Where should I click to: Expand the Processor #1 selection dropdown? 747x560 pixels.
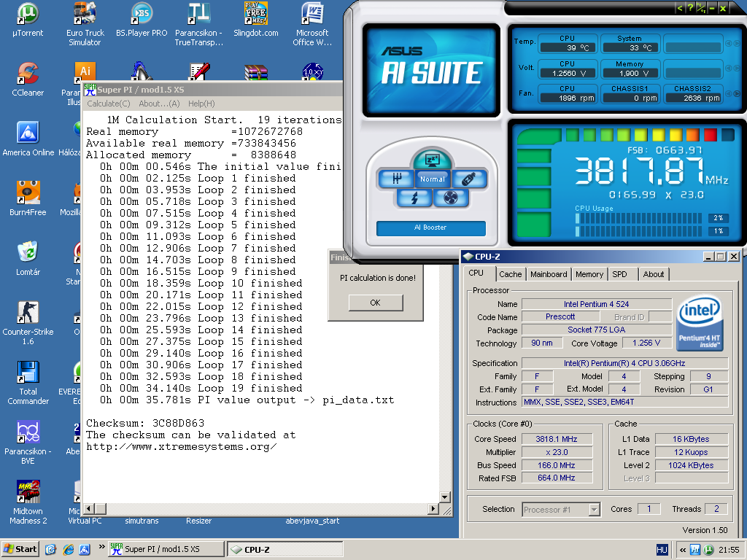594,510
